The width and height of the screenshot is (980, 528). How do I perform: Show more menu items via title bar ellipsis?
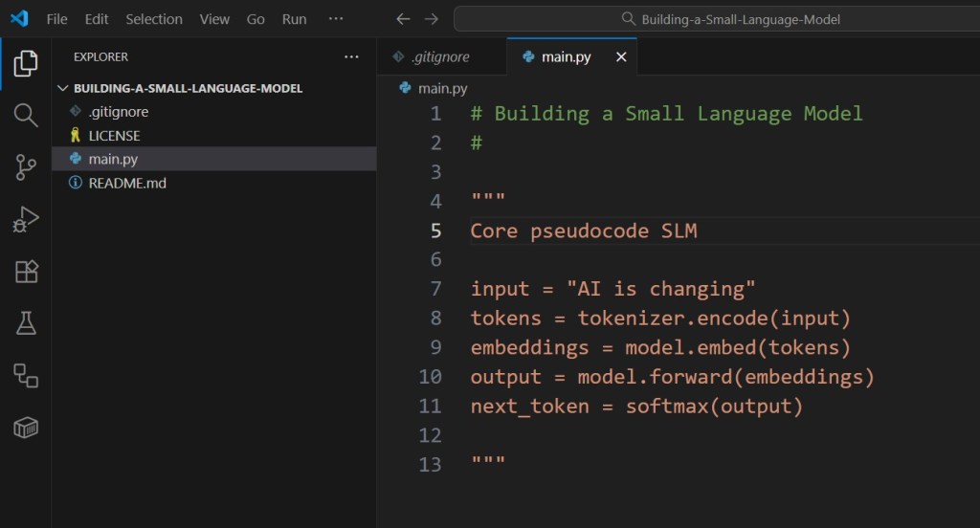pos(336,19)
